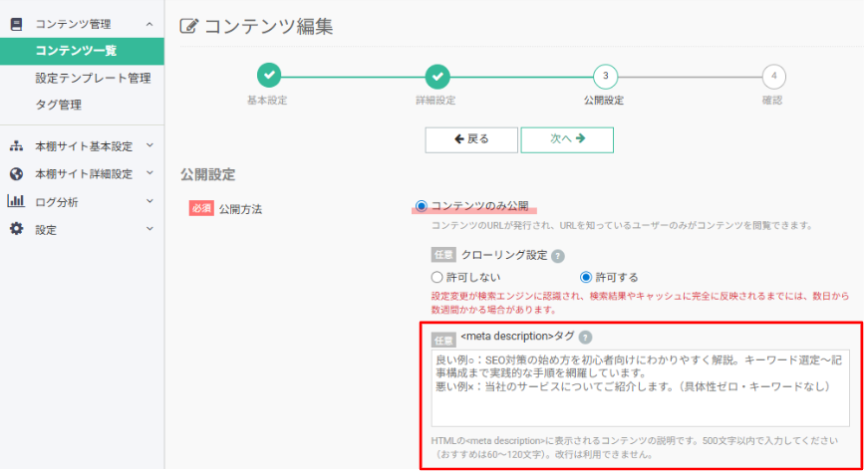Screen dimensions: 868x473
Task: Collapse the コンテンツ管理 menu chevron
Action: click(x=149, y=24)
